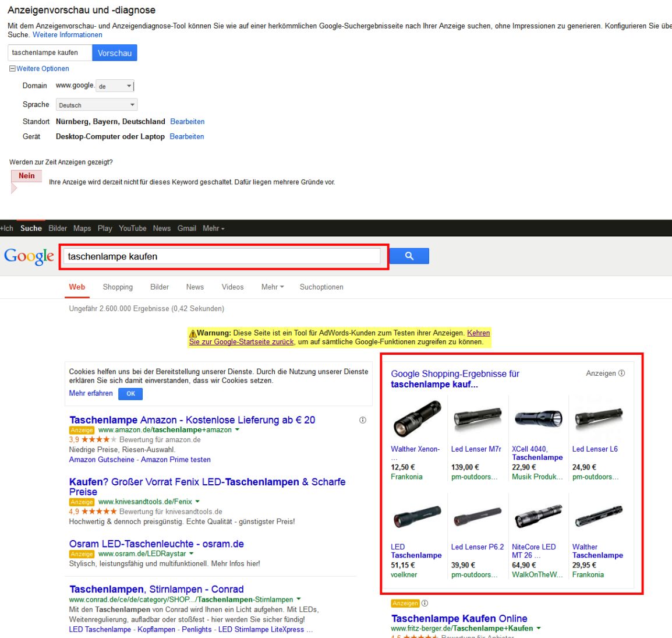Viewport: 672px width, 638px height.
Task: Open the arrow next to knivesandtools.de URL
Action: tap(197, 502)
